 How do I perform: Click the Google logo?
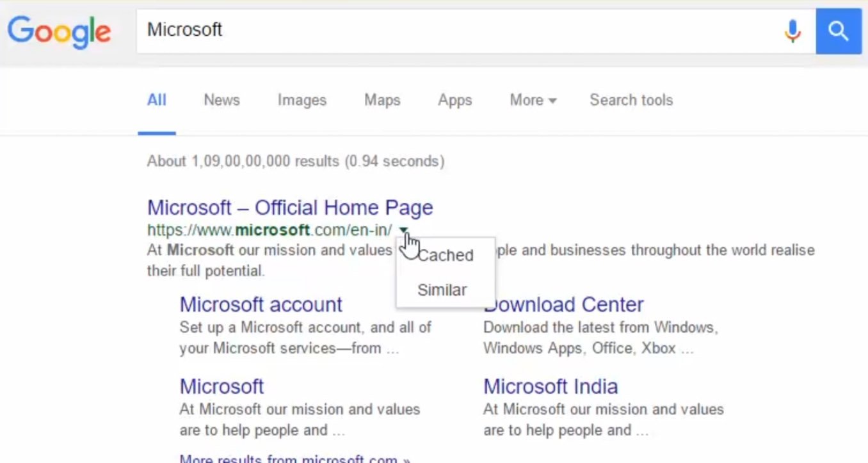coord(59,31)
